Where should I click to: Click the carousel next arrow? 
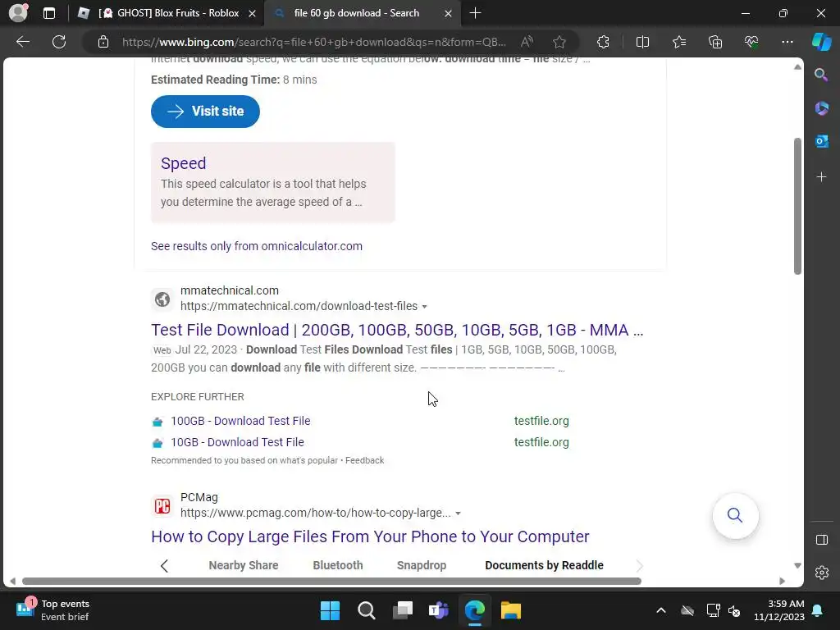click(639, 566)
